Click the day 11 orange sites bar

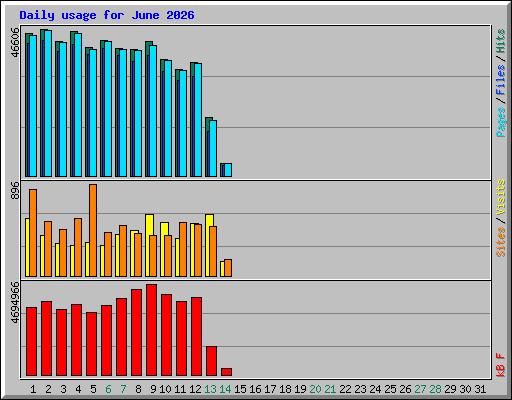point(183,249)
